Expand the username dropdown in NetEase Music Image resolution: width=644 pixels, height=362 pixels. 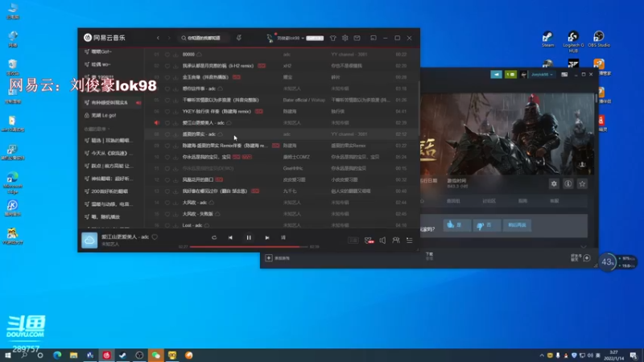coord(291,38)
